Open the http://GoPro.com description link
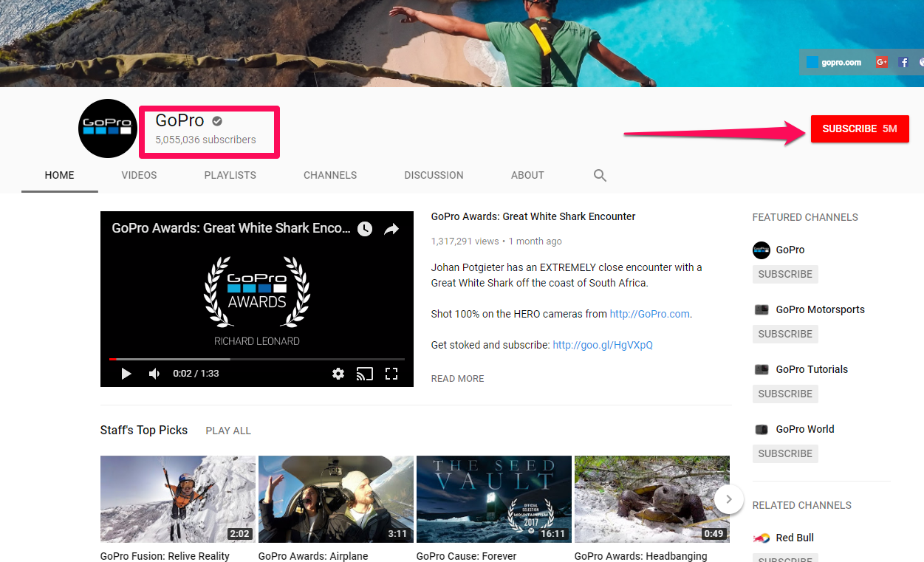924x562 pixels. point(650,314)
